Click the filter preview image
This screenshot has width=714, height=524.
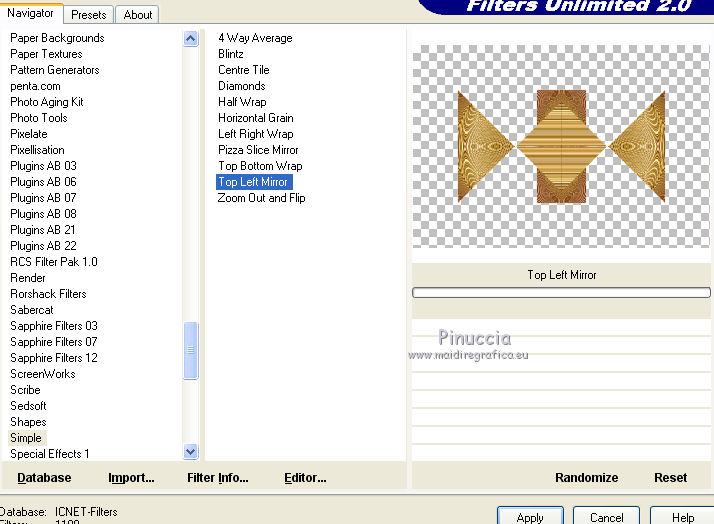click(561, 146)
